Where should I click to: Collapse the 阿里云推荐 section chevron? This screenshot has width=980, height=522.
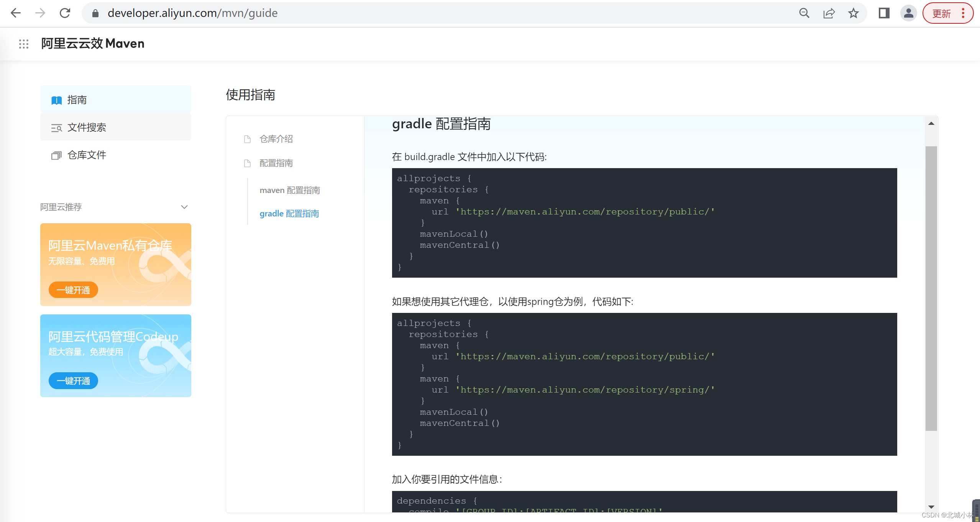[184, 207]
